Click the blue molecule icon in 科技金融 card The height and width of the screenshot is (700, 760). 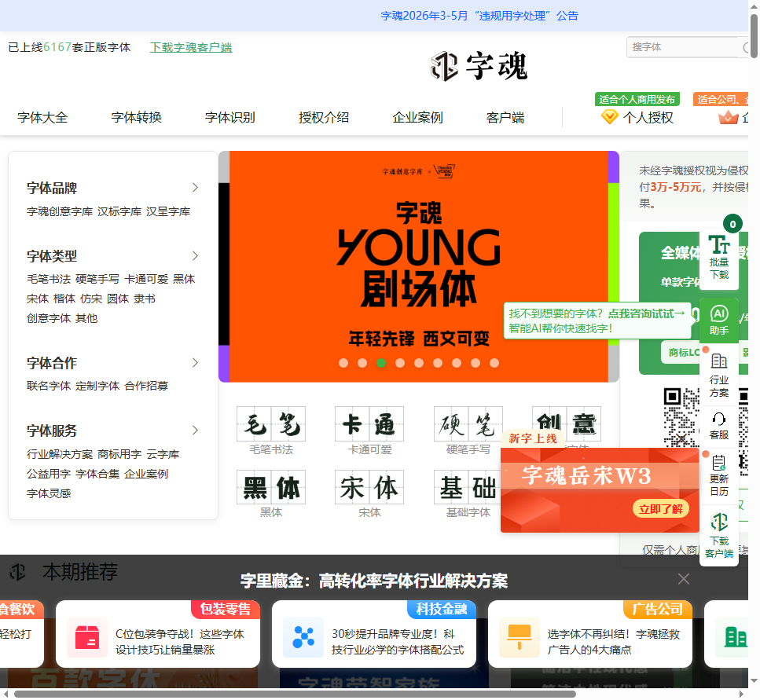[x=303, y=637]
